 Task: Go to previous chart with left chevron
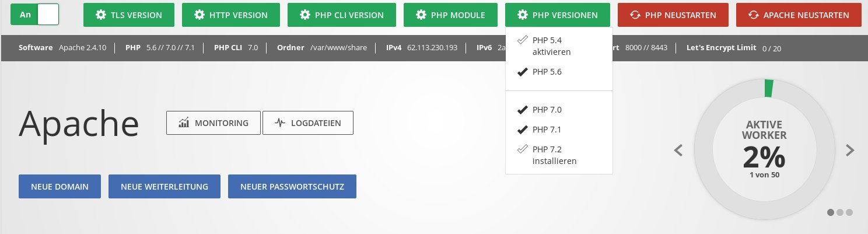click(678, 151)
